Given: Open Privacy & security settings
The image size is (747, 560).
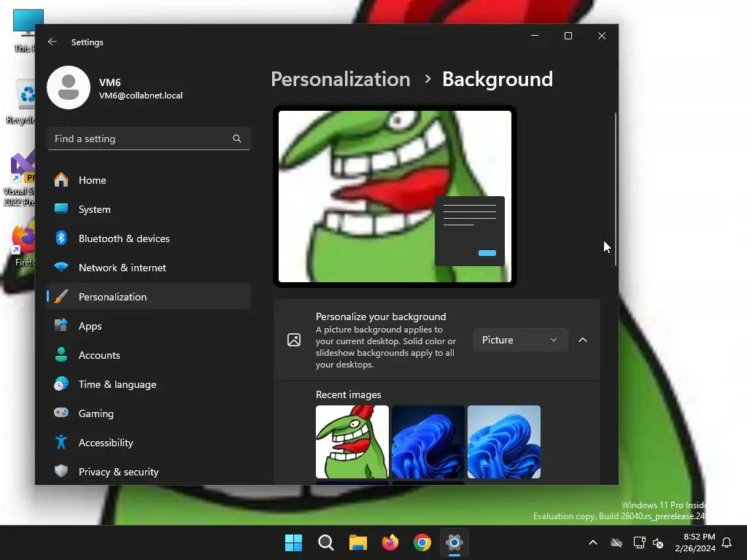Looking at the screenshot, I should click(x=149, y=472).
